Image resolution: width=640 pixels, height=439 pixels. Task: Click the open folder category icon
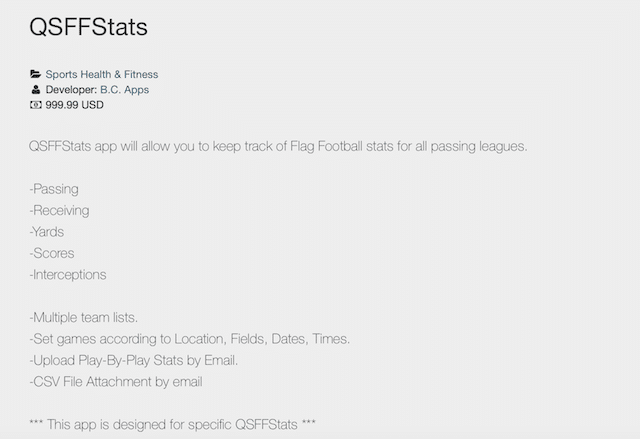coord(36,74)
